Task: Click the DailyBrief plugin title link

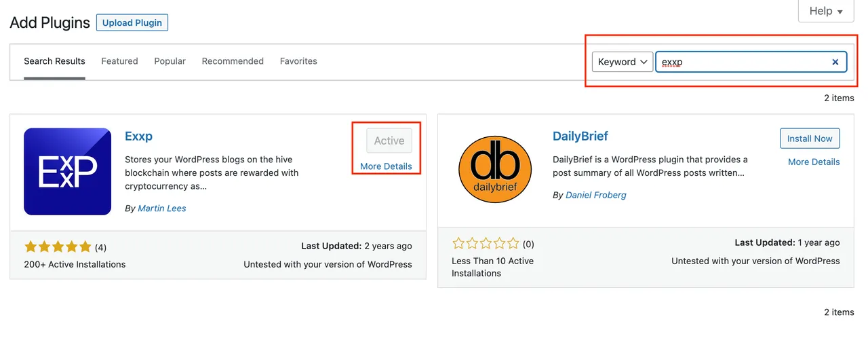Action: click(580, 136)
